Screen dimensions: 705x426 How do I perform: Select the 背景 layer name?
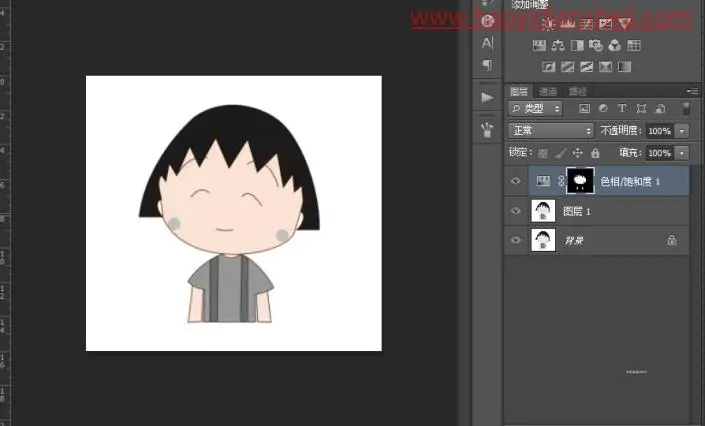[x=574, y=241]
